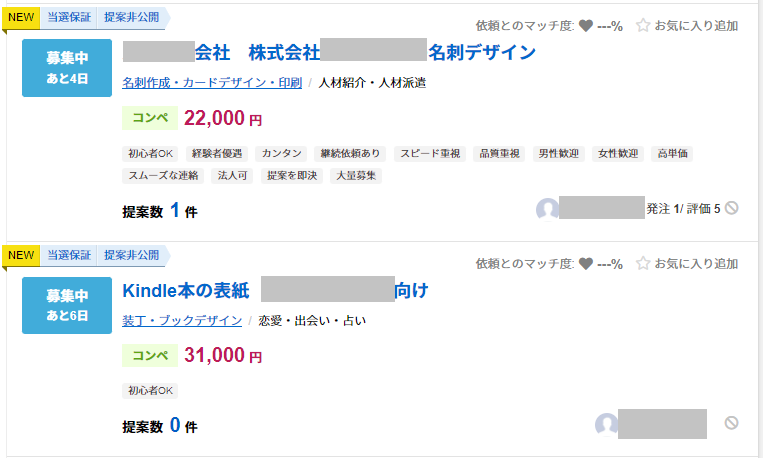Open the 装丁・ブックデザイン category link

coord(182,321)
